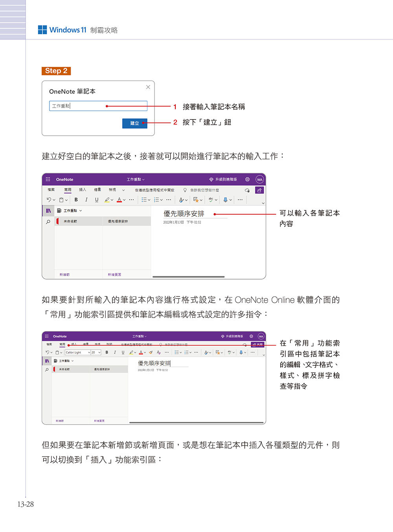Click the Clear Formatting icon
Image resolution: width=393 pixels, height=532 pixels.
point(159,352)
